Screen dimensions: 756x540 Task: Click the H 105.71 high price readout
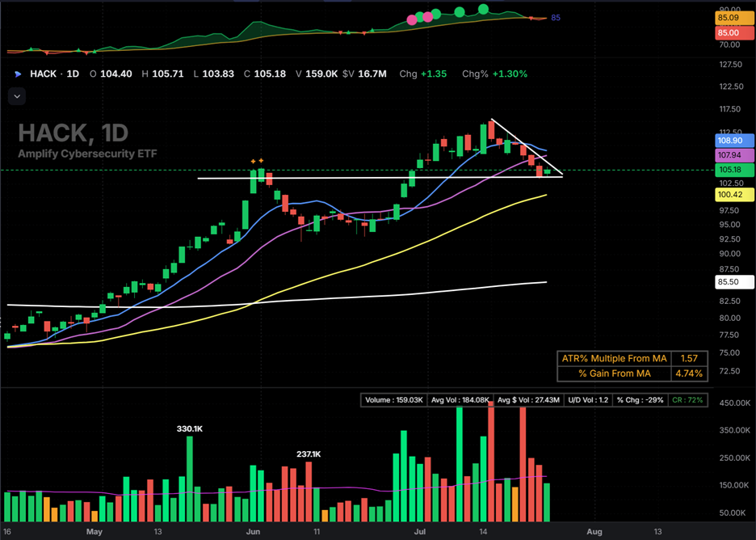tap(162, 74)
